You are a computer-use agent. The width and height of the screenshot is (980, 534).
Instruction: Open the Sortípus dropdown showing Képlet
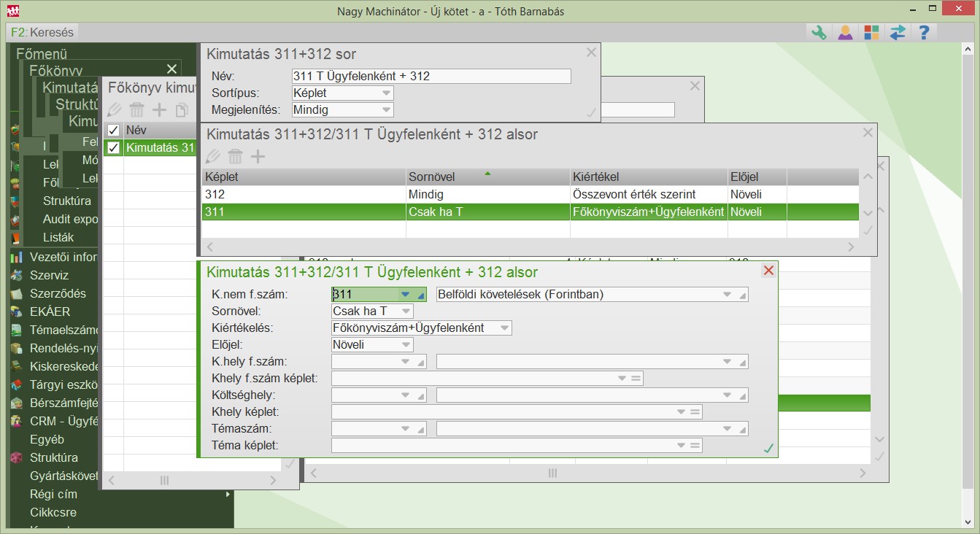tap(342, 93)
